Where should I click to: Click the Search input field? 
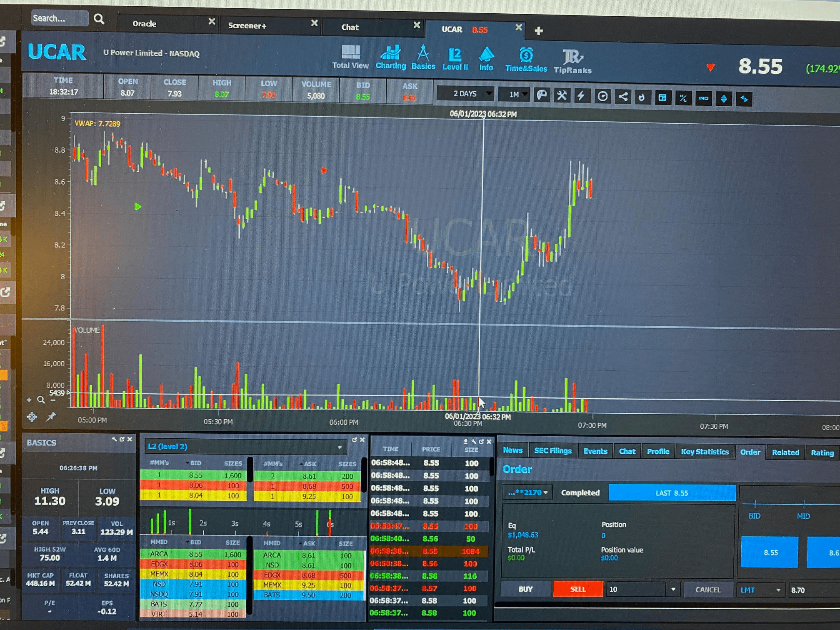(x=59, y=18)
